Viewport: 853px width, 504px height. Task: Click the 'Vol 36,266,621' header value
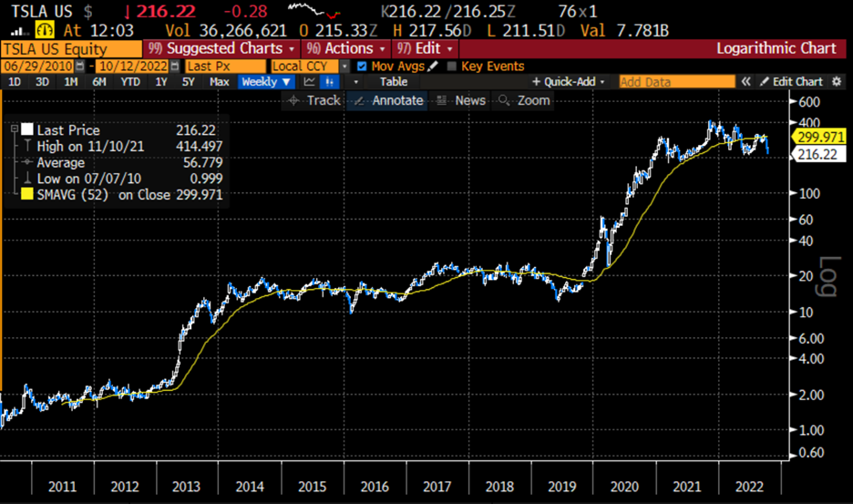pyautogui.click(x=226, y=30)
